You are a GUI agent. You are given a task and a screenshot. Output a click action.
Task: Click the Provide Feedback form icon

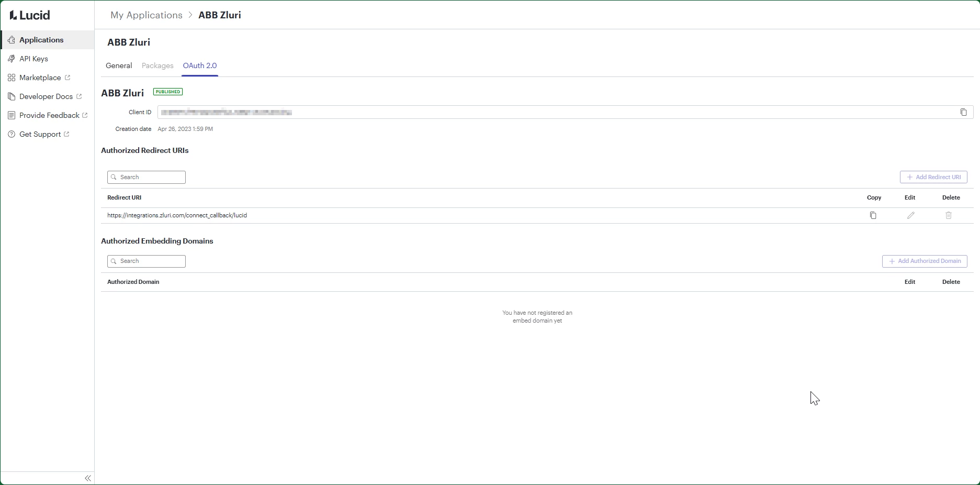pos(12,115)
